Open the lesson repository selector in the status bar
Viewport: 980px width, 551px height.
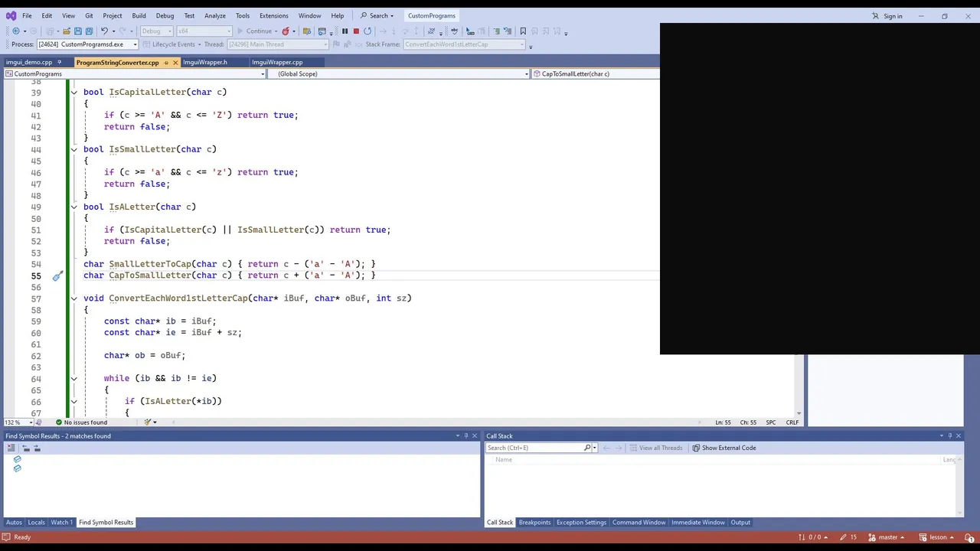[937, 537]
